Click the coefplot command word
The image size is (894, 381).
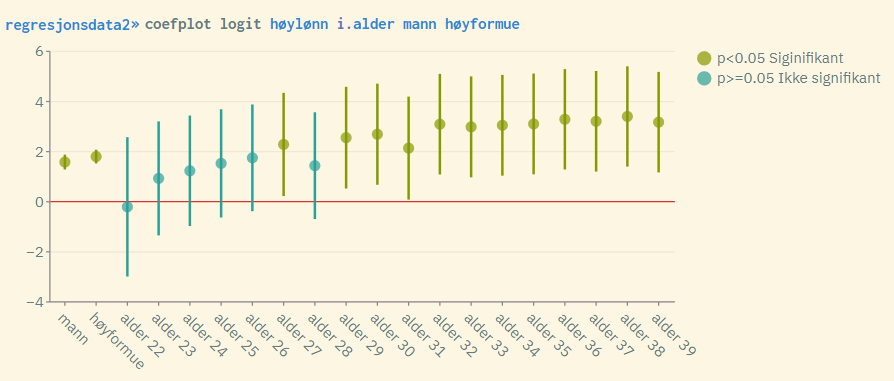tap(178, 25)
